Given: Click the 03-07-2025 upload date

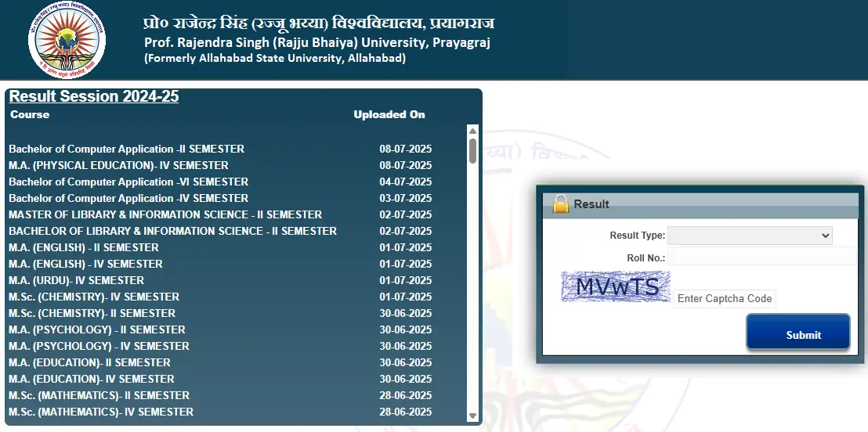Looking at the screenshot, I should click(x=406, y=198).
